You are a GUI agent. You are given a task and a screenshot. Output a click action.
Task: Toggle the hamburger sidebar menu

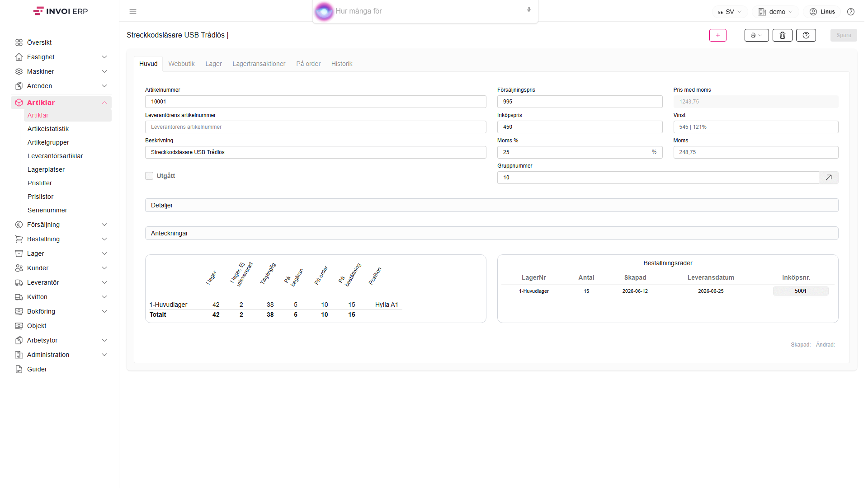pyautogui.click(x=133, y=12)
